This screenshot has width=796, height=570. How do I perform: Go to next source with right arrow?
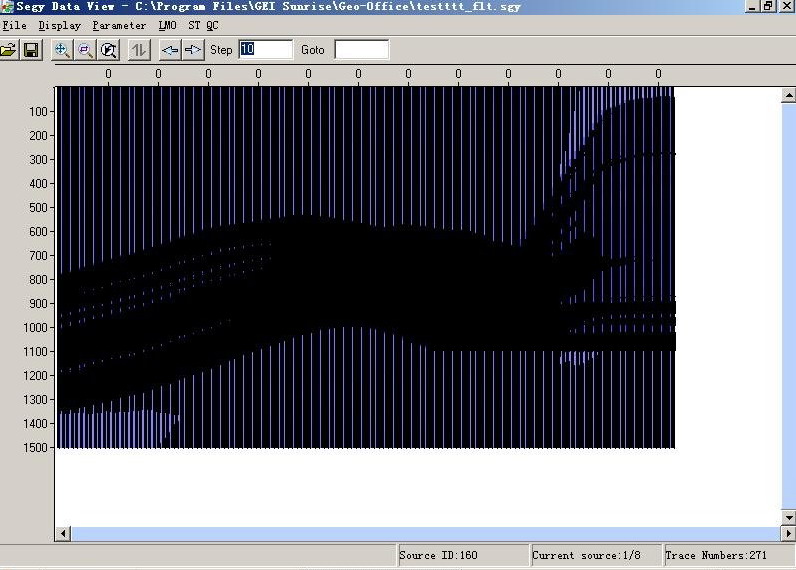coord(193,50)
